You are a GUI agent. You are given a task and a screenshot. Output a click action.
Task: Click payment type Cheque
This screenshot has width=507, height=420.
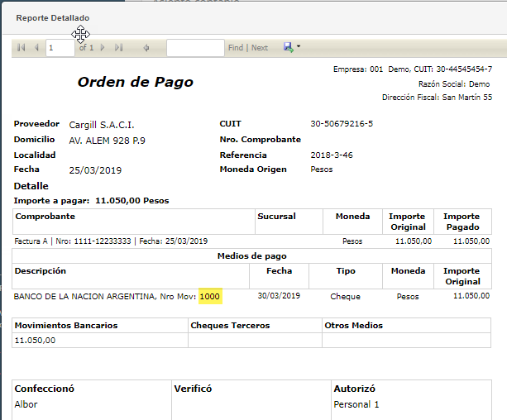[x=346, y=297]
